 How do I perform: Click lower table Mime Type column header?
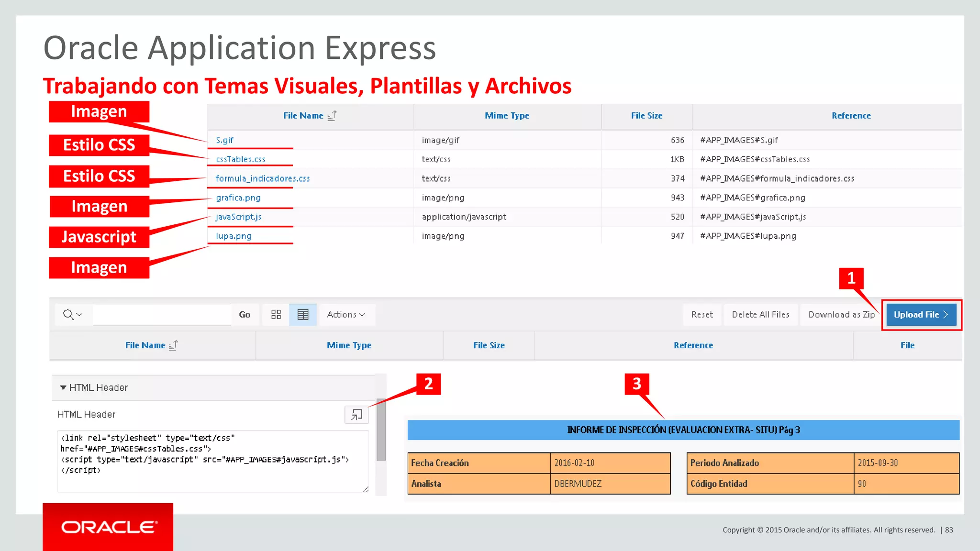[x=349, y=345]
